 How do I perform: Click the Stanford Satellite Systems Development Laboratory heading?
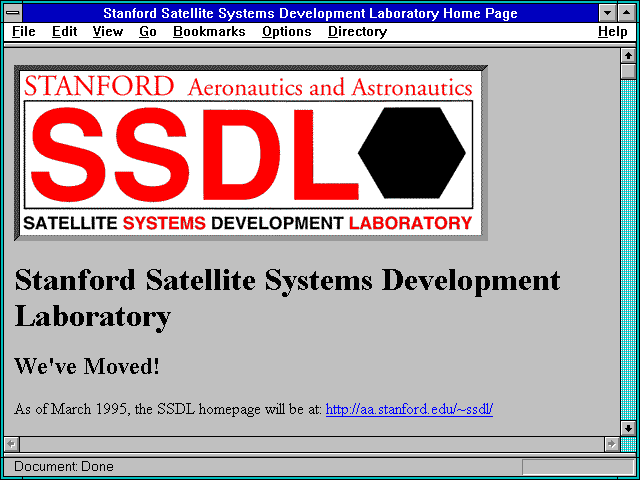click(287, 298)
